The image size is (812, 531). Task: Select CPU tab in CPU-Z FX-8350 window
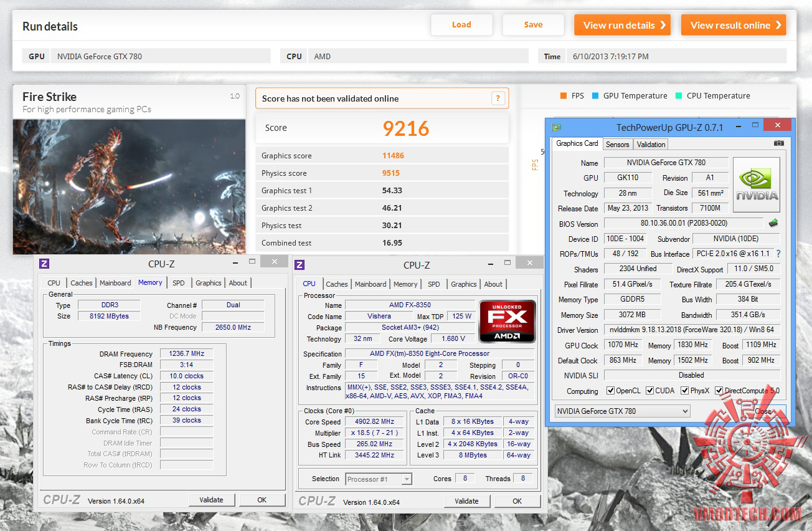(309, 284)
